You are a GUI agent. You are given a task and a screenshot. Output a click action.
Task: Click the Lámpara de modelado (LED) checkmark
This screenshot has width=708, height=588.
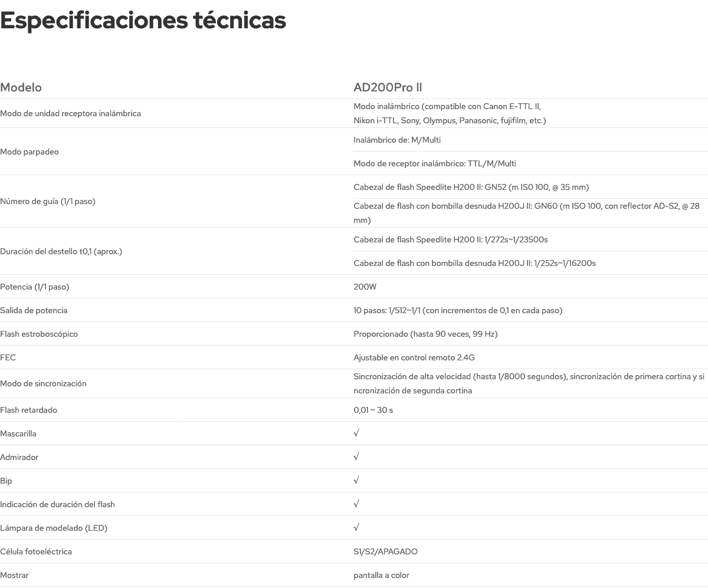pos(356,528)
